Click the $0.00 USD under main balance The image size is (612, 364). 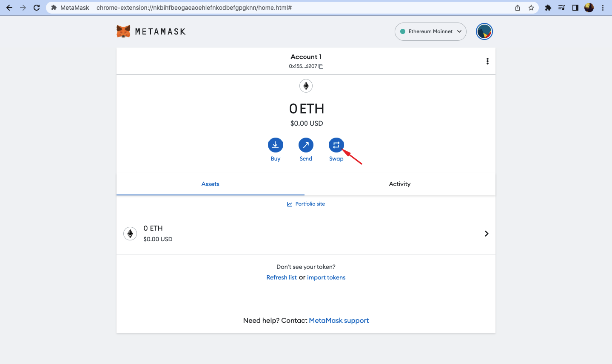pos(307,123)
